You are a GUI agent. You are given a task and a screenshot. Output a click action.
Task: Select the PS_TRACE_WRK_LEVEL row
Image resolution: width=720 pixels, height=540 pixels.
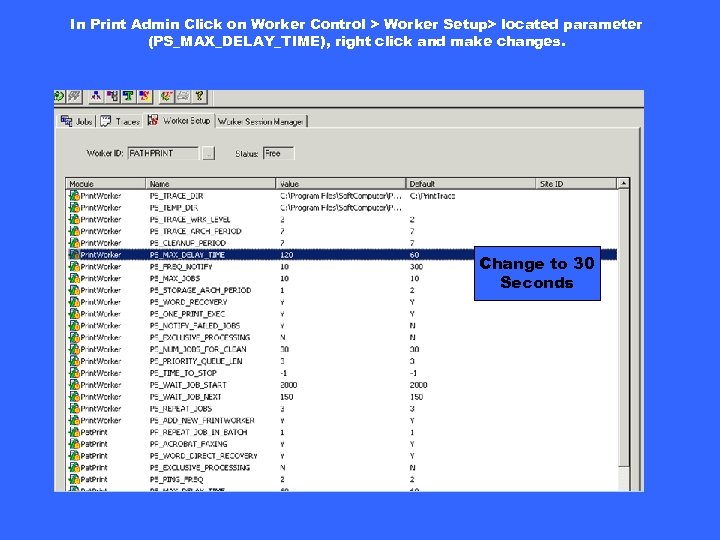(342, 219)
